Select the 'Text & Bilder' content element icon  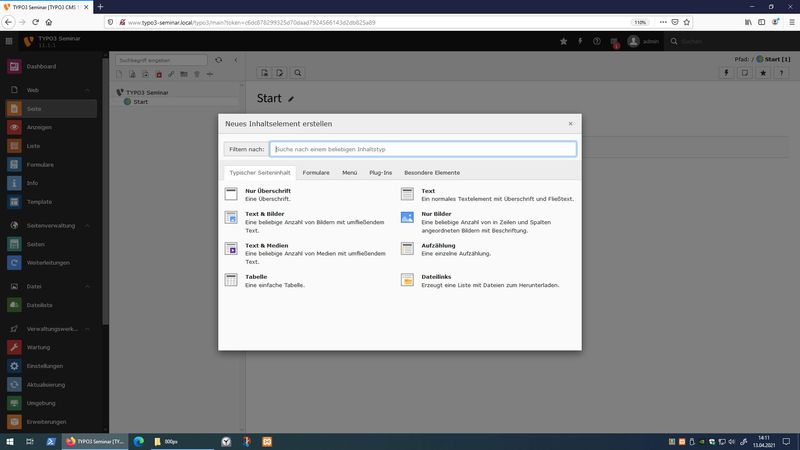tap(231, 217)
